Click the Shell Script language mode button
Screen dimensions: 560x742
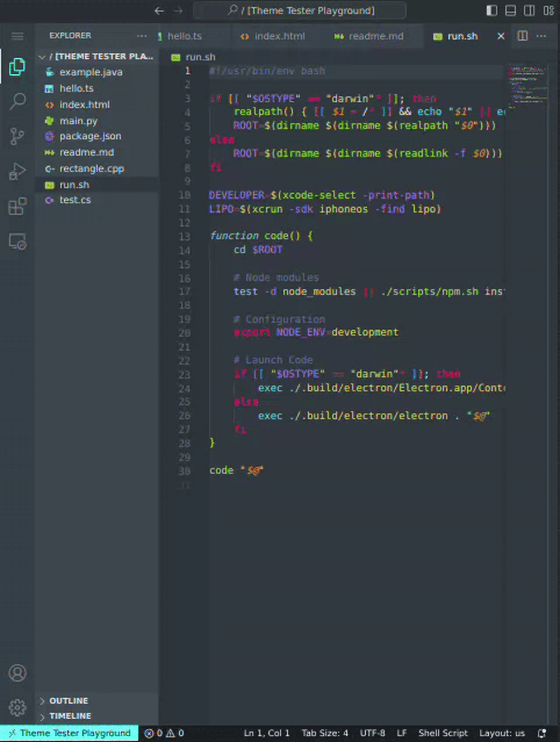tap(443, 733)
